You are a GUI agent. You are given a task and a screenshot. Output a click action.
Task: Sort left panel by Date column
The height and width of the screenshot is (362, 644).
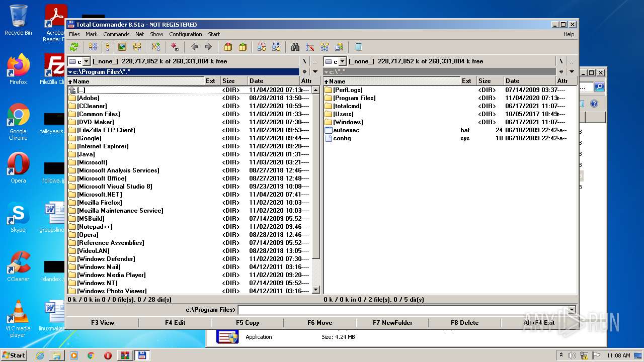(273, 81)
